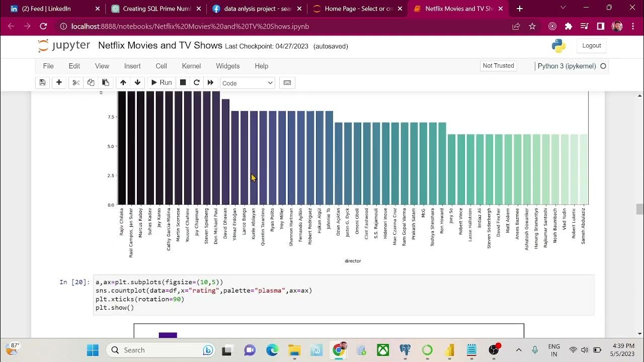Image resolution: width=644 pixels, height=362 pixels.
Task: Move selected cell down arrow
Action: [137, 82]
